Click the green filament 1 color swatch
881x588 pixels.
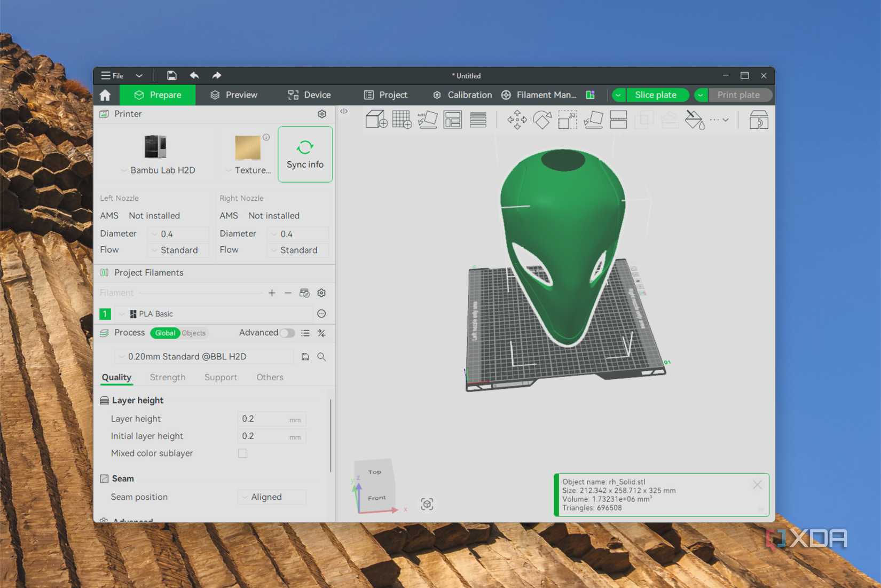coord(105,313)
